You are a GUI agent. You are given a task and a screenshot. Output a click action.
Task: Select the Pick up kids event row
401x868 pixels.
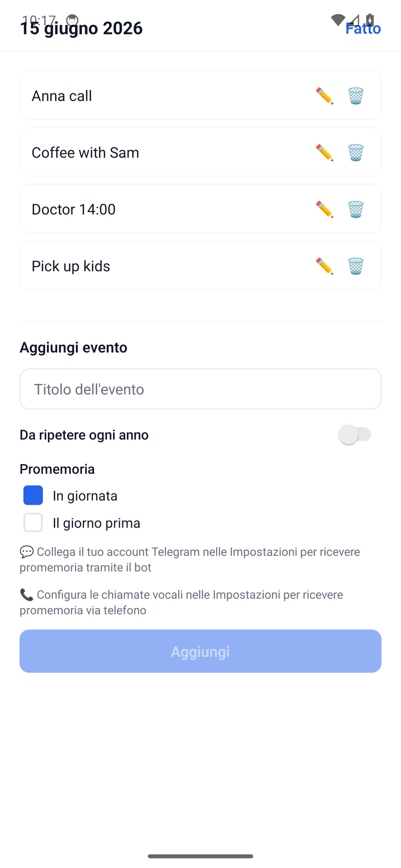200,265
